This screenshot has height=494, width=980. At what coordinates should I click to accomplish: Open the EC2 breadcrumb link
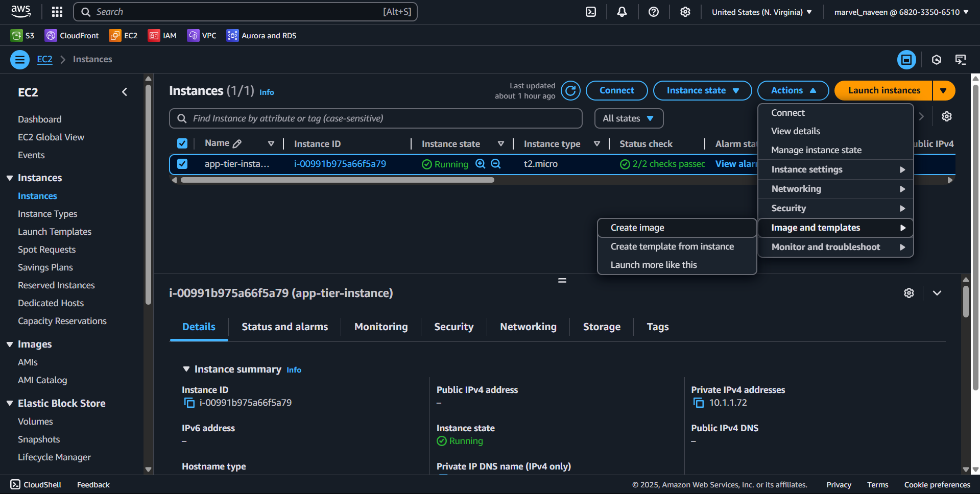click(44, 59)
